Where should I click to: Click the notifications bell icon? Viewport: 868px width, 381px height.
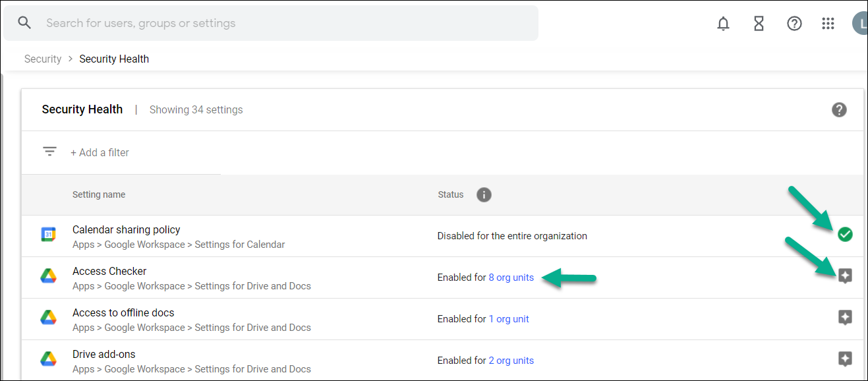pos(723,24)
